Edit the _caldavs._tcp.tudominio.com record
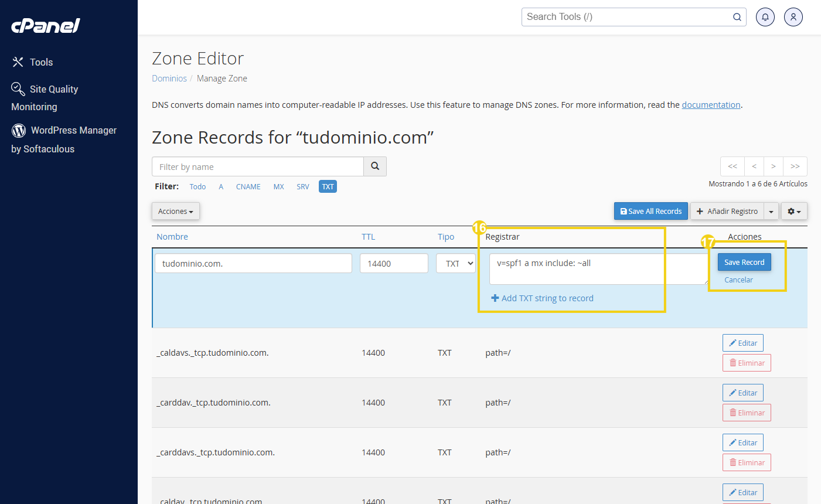821x504 pixels. coord(742,343)
